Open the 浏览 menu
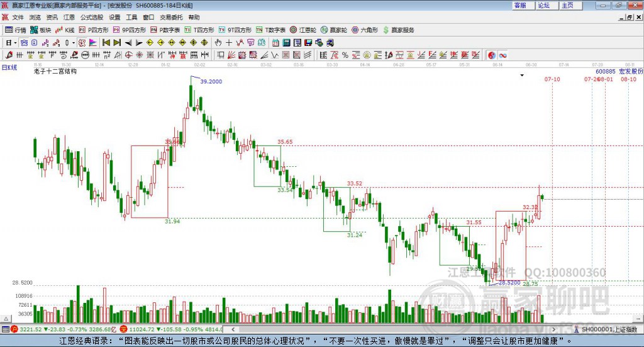Screen dimensions: 644x347 click(35, 17)
